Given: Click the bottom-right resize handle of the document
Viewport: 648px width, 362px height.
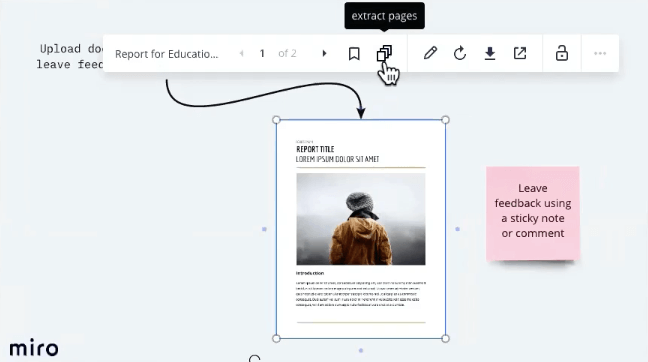Looking at the screenshot, I should (x=445, y=338).
